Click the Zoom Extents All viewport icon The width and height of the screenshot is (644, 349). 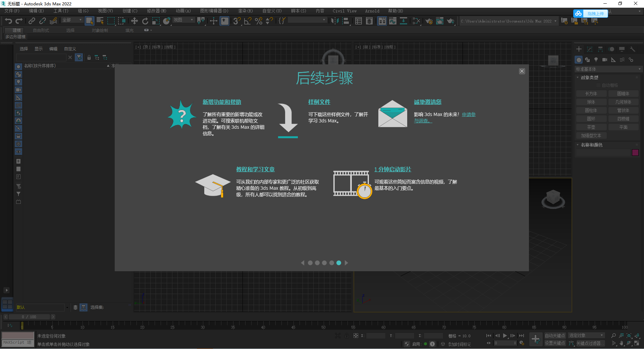(x=637, y=336)
